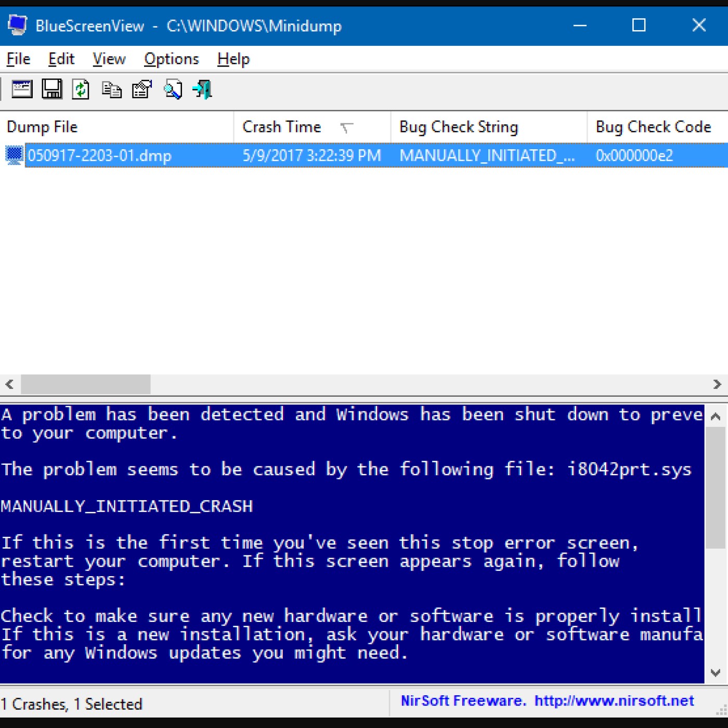Open the Help menu
728x728 pixels.
click(233, 59)
